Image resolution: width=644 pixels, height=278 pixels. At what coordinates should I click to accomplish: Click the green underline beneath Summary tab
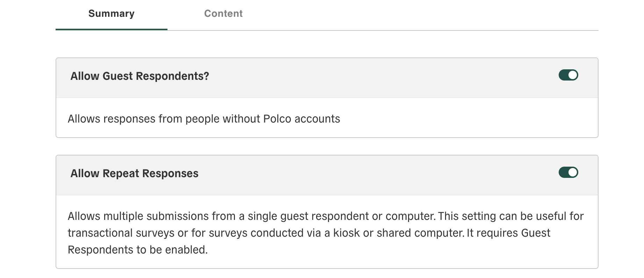(x=111, y=29)
